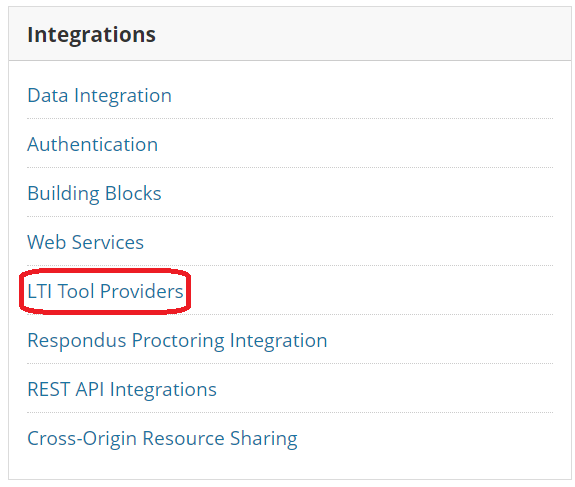Visit the Web Services admin page
575x487 pixels.
(x=85, y=242)
